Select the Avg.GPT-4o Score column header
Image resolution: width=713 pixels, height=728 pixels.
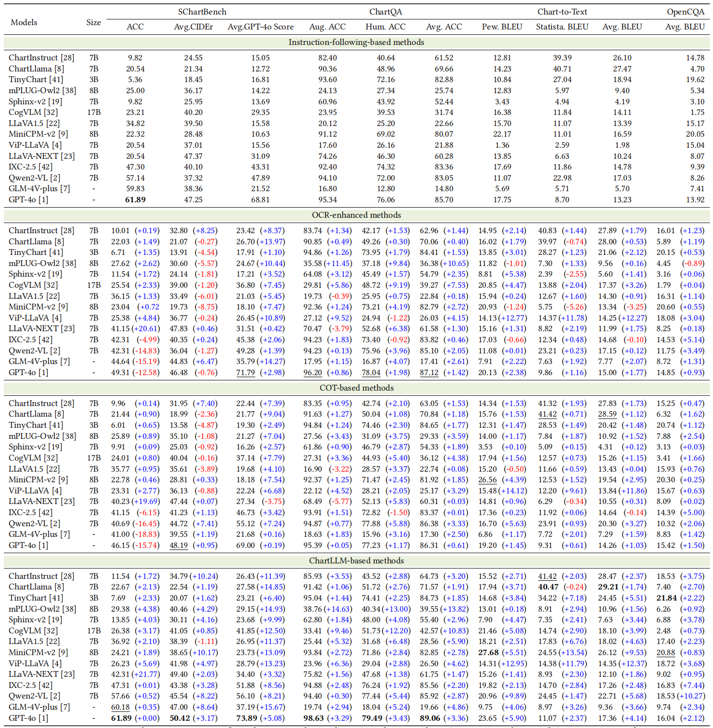(x=262, y=27)
